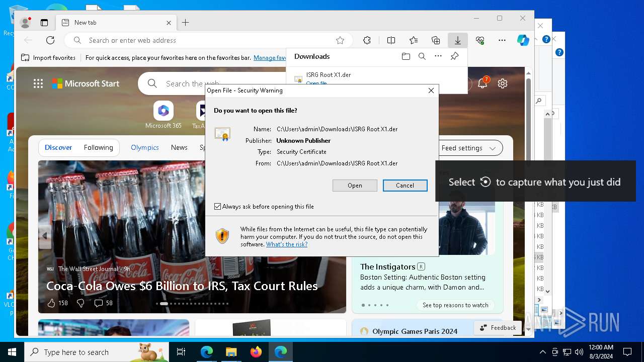
Task: Open page settings gear icon
Action: coord(502,83)
